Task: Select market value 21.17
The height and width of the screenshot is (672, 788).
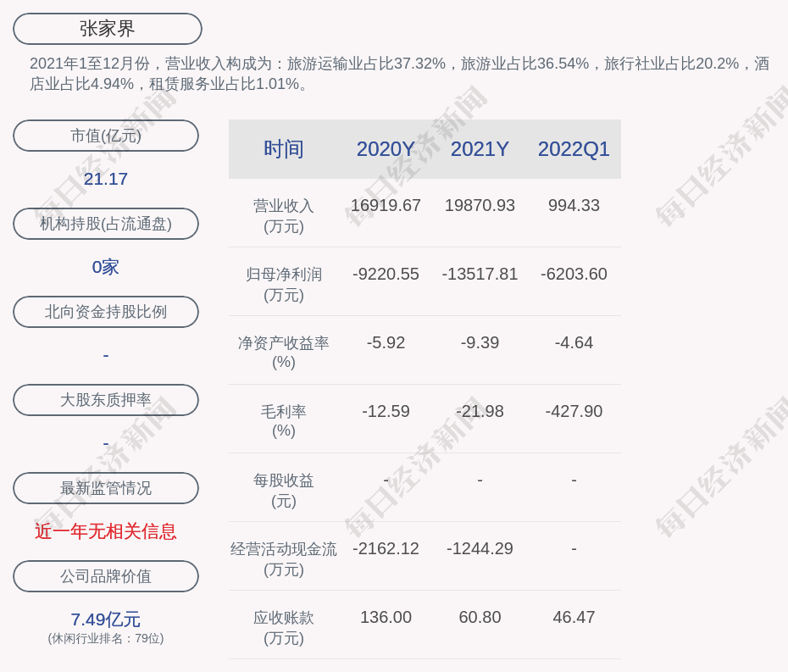Action: (x=106, y=179)
